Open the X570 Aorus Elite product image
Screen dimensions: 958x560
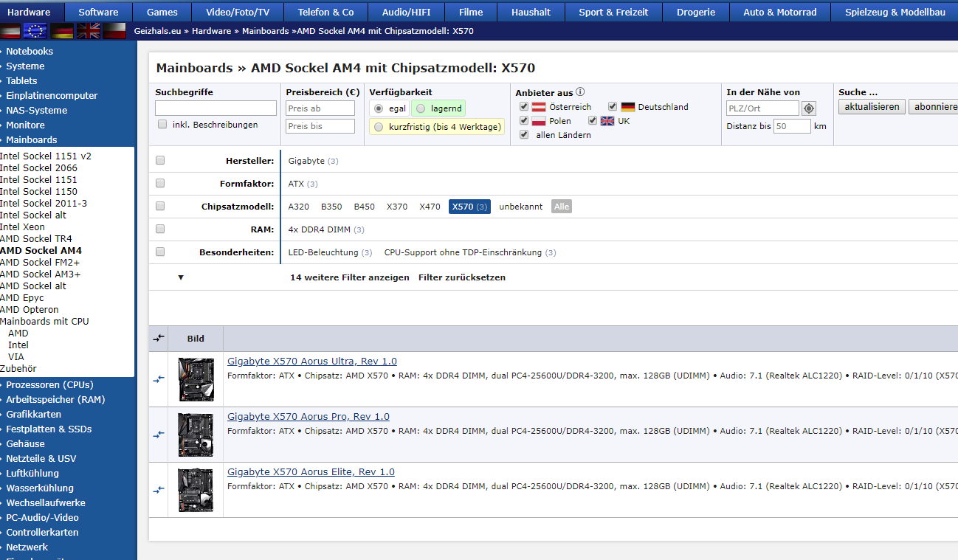[196, 490]
